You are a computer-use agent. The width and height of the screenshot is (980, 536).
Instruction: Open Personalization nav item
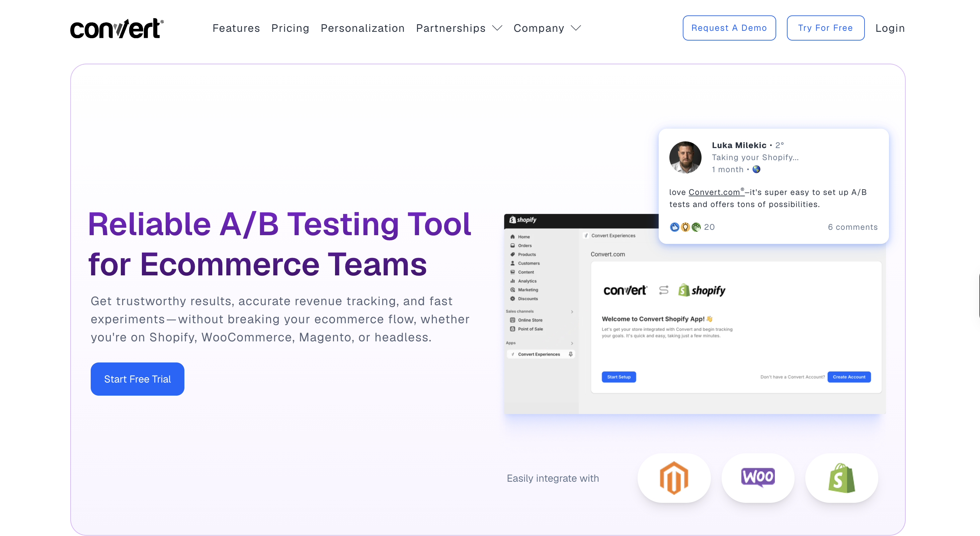coord(362,28)
